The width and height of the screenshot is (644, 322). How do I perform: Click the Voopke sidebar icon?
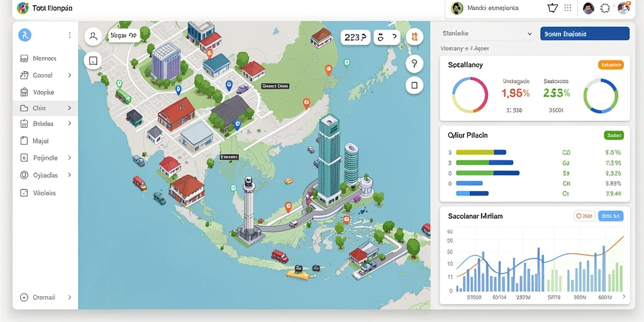coord(24,92)
